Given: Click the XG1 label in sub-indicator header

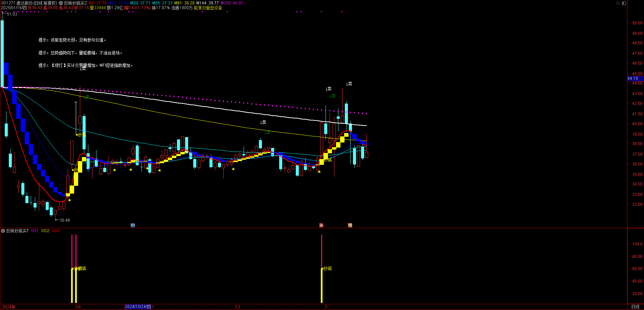Looking at the screenshot, I should (35, 231).
